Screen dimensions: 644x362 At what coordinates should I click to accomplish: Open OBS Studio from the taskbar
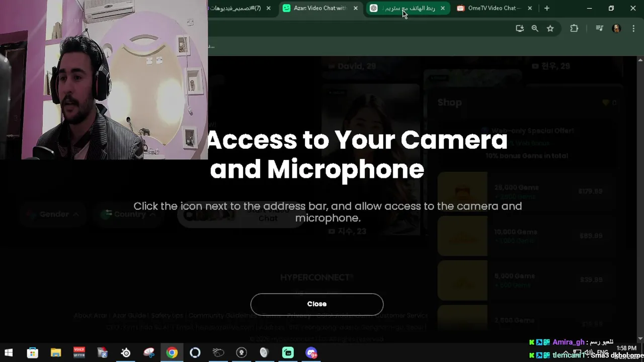coord(242,353)
